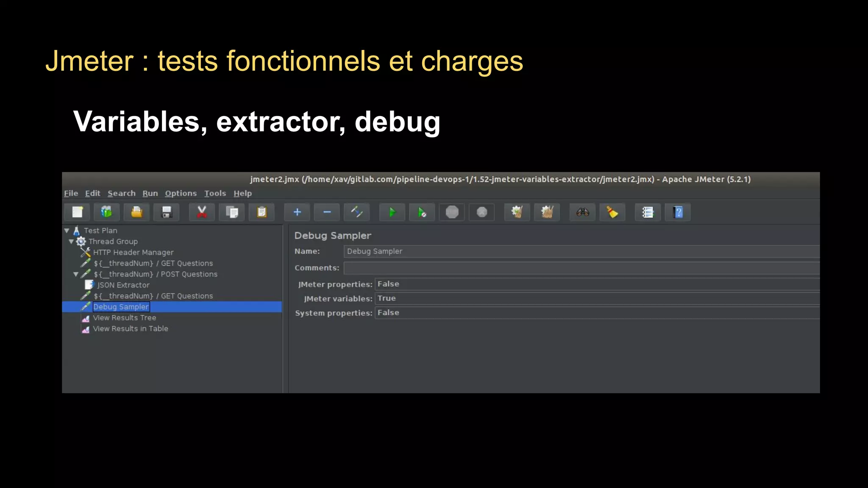Select Test Plan in the tree
Image resolution: width=868 pixels, height=488 pixels.
pyautogui.click(x=100, y=231)
